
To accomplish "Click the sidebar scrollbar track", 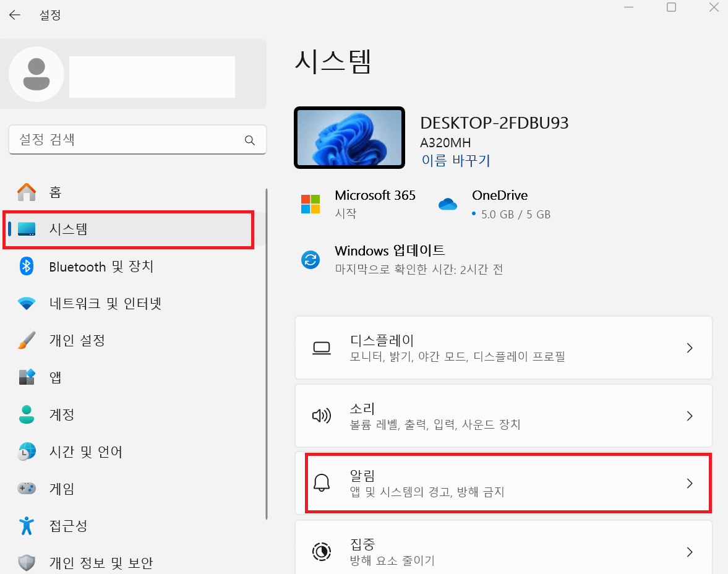I will (x=267, y=371).
